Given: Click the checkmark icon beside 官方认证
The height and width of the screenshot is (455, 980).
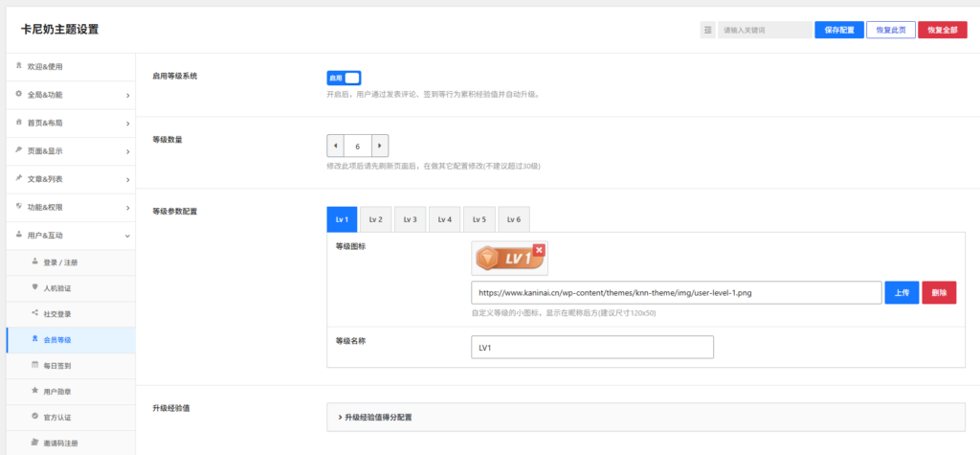Looking at the screenshot, I should tap(34, 416).
